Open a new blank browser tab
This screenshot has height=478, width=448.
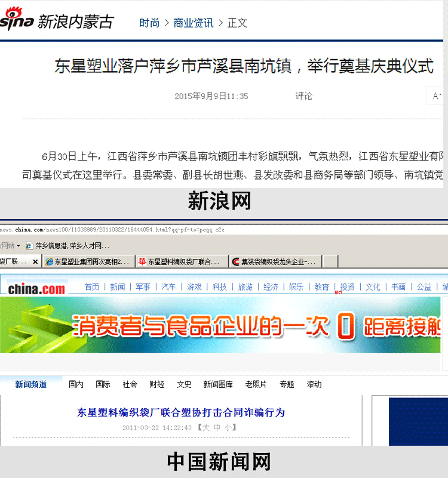tap(330, 261)
